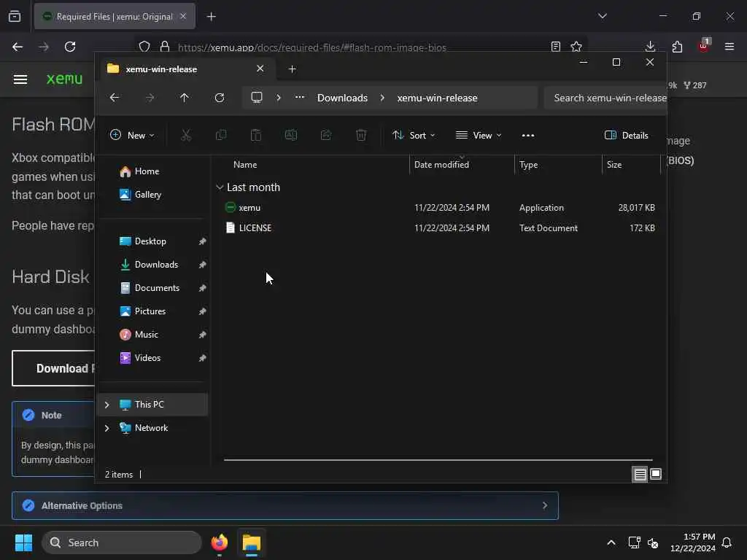The width and height of the screenshot is (747, 560).
Task: Select Gallery in navigation pane
Action: point(152,195)
